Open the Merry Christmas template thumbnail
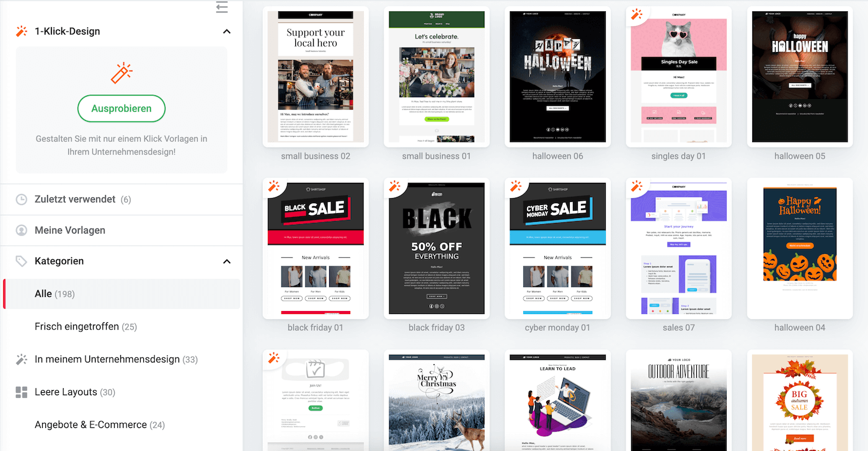 (x=436, y=400)
